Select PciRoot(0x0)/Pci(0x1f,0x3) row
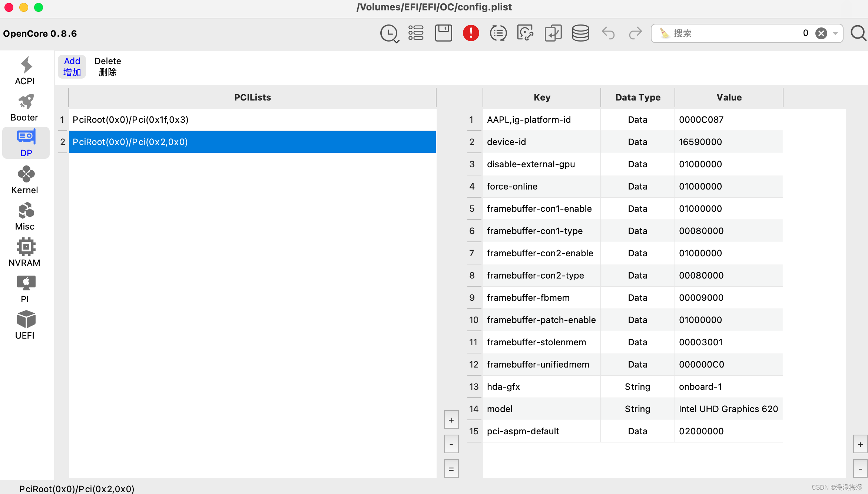This screenshot has width=868, height=494. [252, 120]
